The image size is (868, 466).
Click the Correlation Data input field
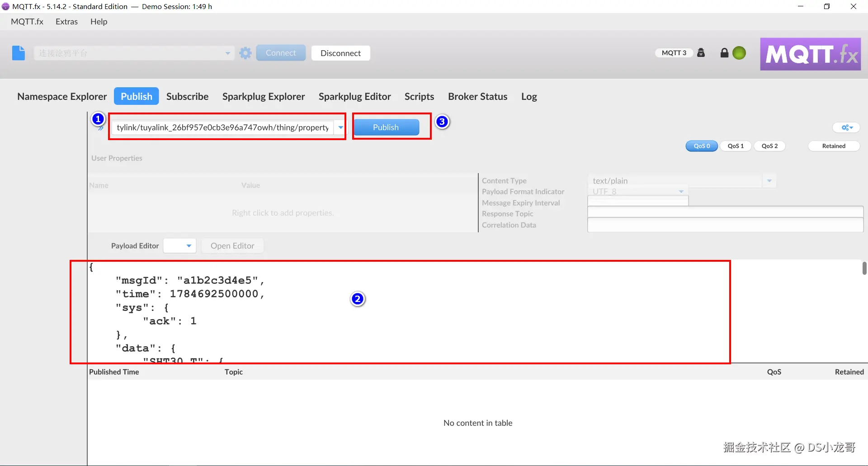[x=725, y=225]
